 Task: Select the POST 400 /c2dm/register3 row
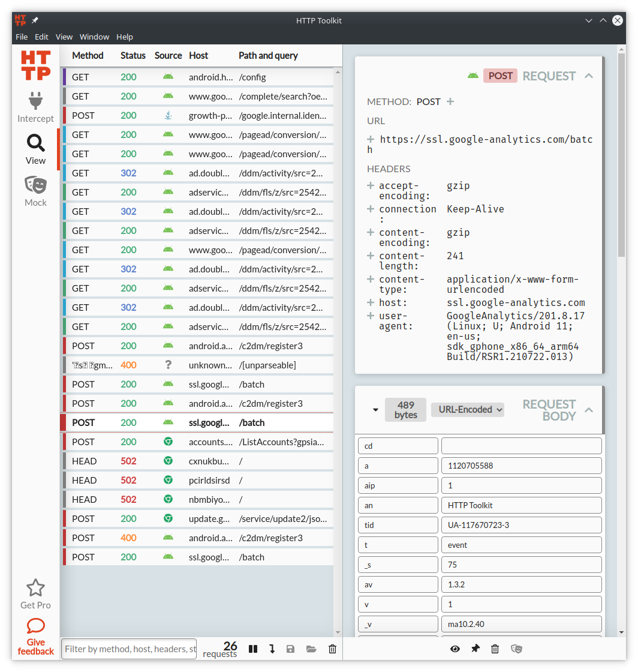[x=198, y=538]
